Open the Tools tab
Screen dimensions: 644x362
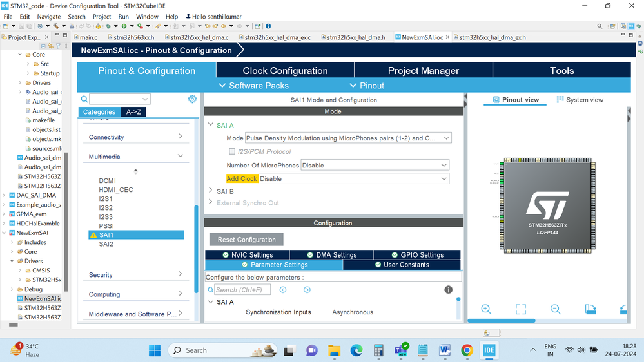pos(562,71)
